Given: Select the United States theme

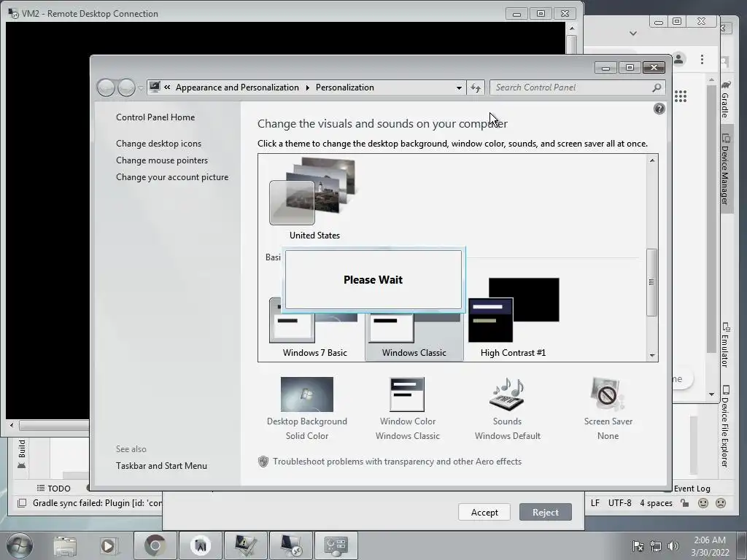Looking at the screenshot, I should point(314,199).
